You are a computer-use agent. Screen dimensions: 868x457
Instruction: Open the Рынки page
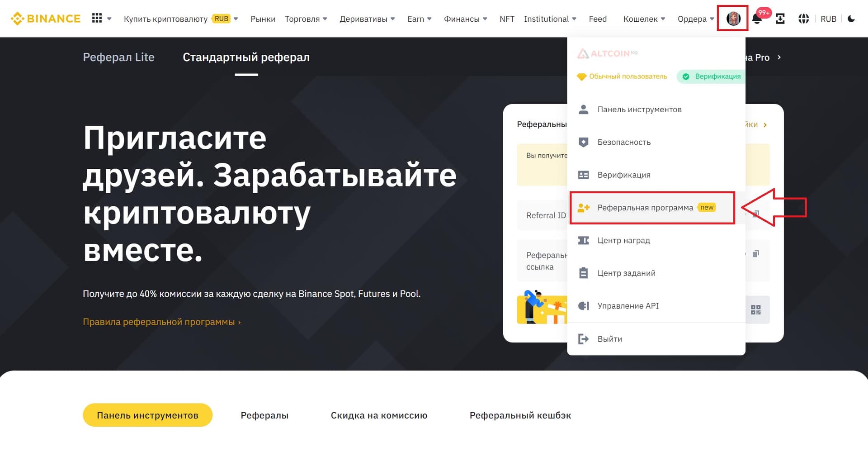[x=263, y=19]
